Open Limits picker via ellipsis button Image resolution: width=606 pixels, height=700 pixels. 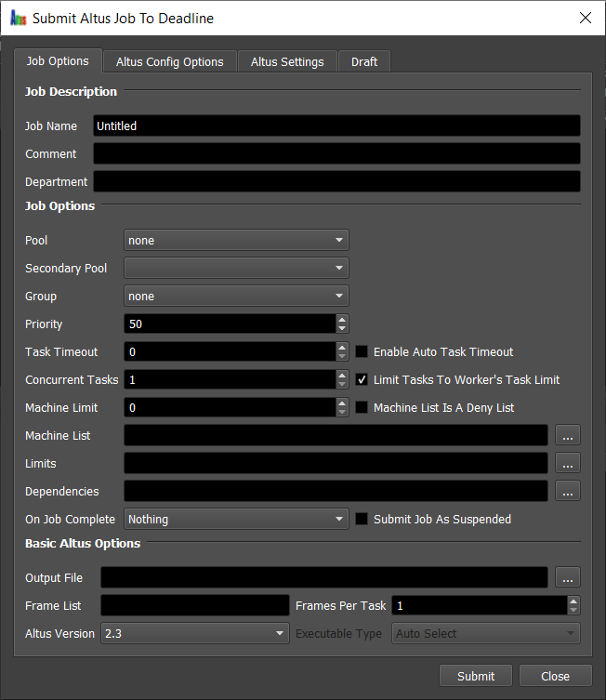568,463
